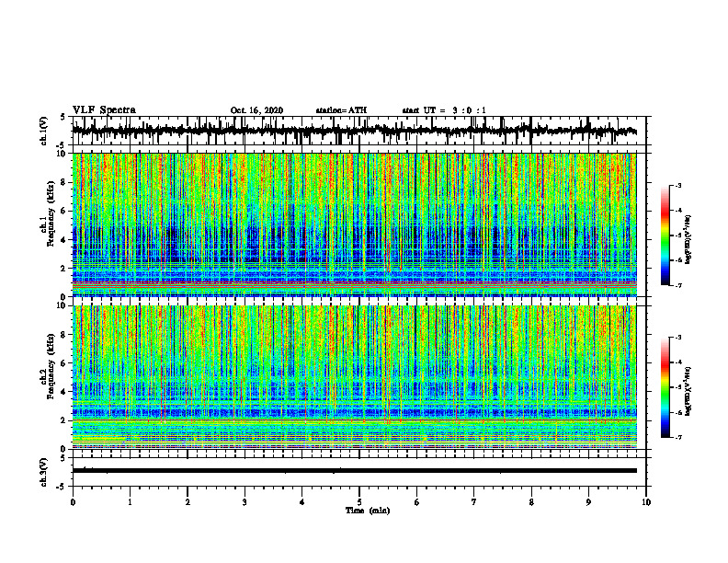Click the time axis tick label "4"
Screen dimensions: 728x563
[x=302, y=502]
